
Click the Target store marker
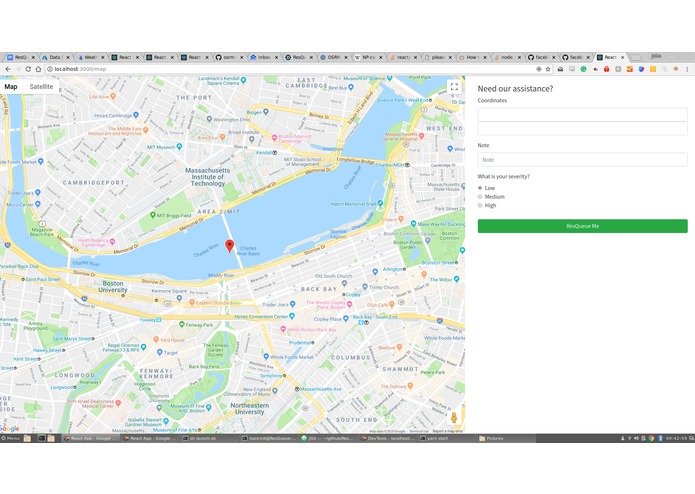click(x=160, y=352)
